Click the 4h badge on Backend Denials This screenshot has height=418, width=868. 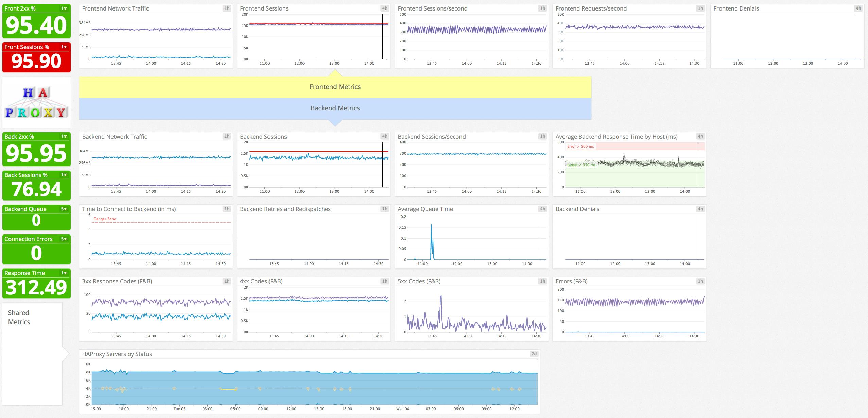point(700,209)
